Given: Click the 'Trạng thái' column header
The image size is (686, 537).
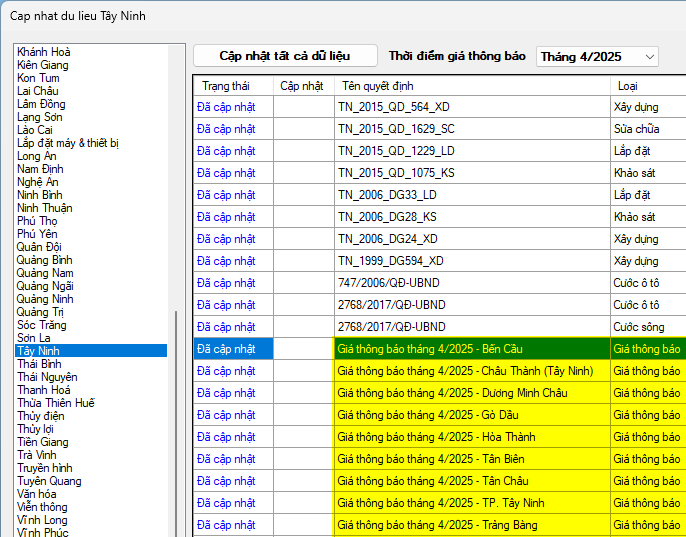Looking at the screenshot, I should click(x=234, y=86).
